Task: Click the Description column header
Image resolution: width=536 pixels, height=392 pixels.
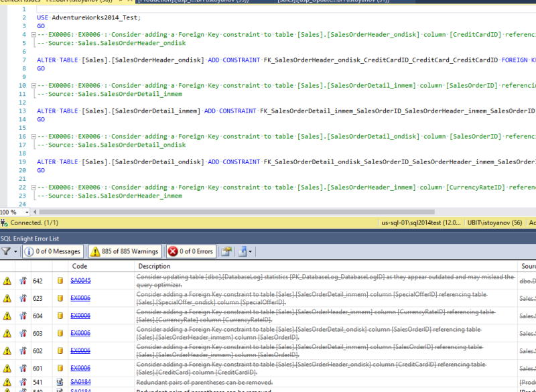Action: tap(154, 266)
